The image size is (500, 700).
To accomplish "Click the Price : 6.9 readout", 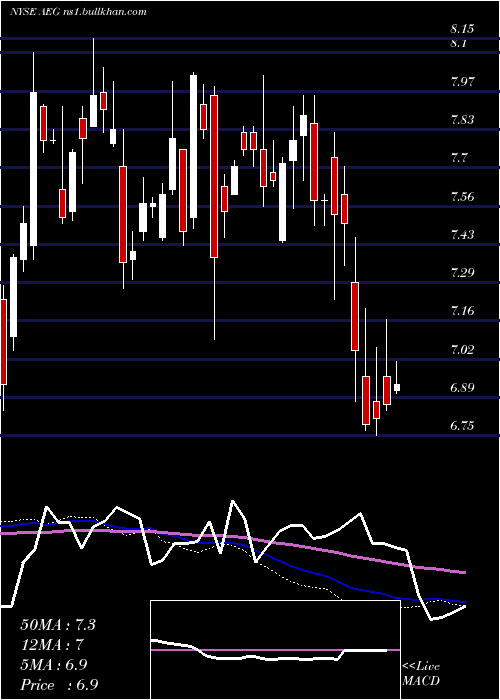I will pyautogui.click(x=58, y=685).
